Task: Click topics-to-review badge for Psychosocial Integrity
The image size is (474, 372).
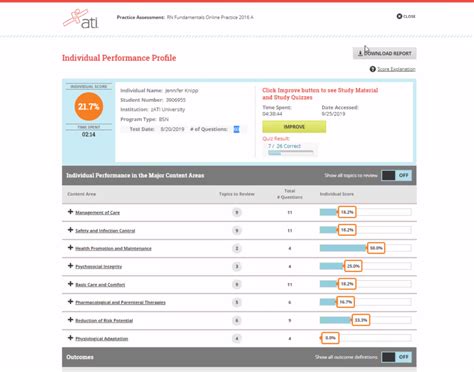Action: [x=237, y=266]
